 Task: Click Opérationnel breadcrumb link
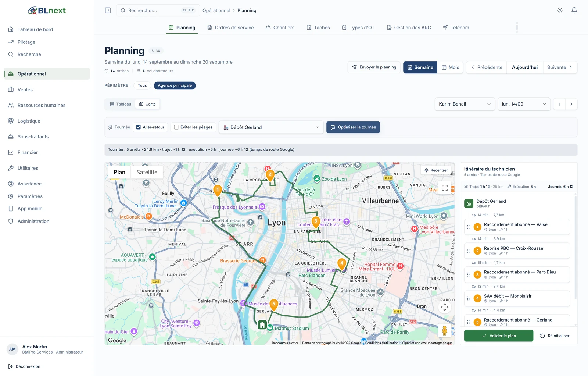[216, 10]
